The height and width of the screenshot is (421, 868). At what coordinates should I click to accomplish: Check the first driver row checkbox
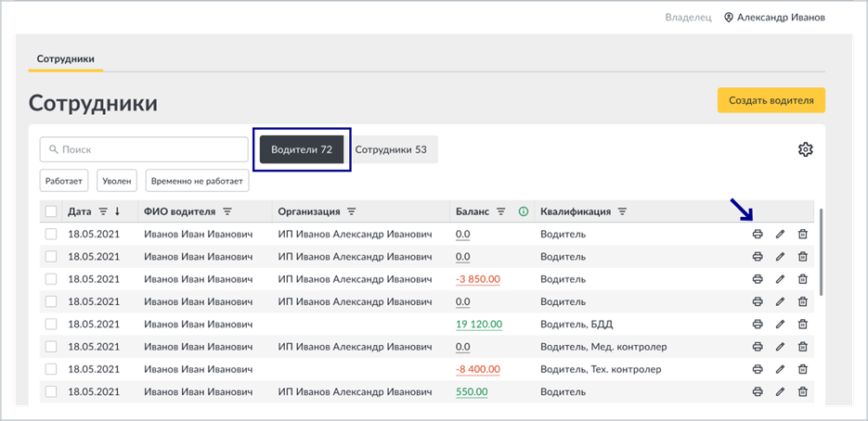tap(51, 234)
